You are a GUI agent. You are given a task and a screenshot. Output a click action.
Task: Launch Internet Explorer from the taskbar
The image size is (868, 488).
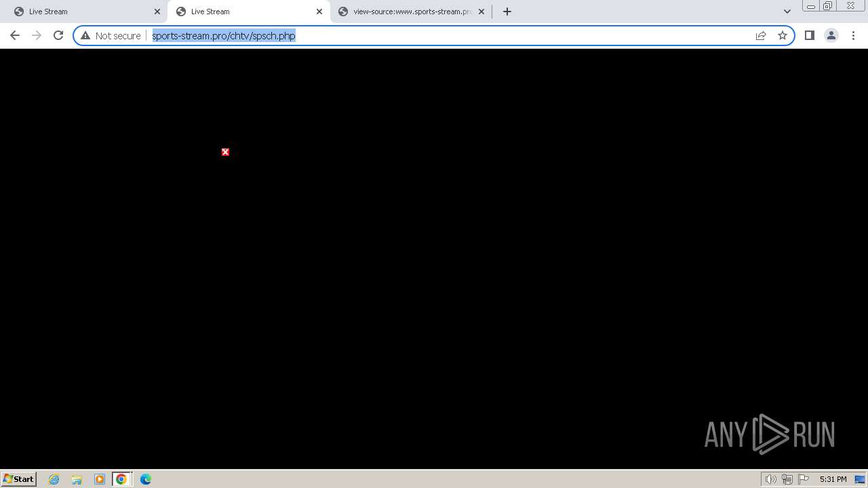tap(54, 479)
